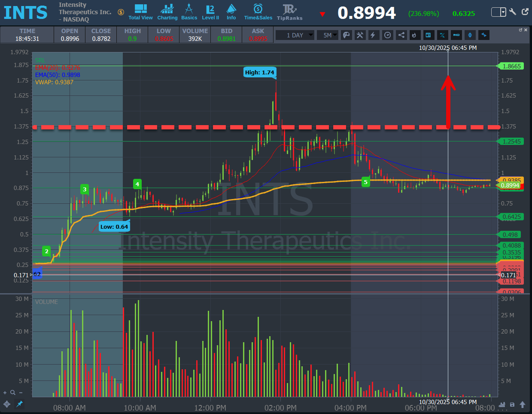Toggle the IND indicators button
This screenshot has width=532, height=414.
click(x=456, y=35)
